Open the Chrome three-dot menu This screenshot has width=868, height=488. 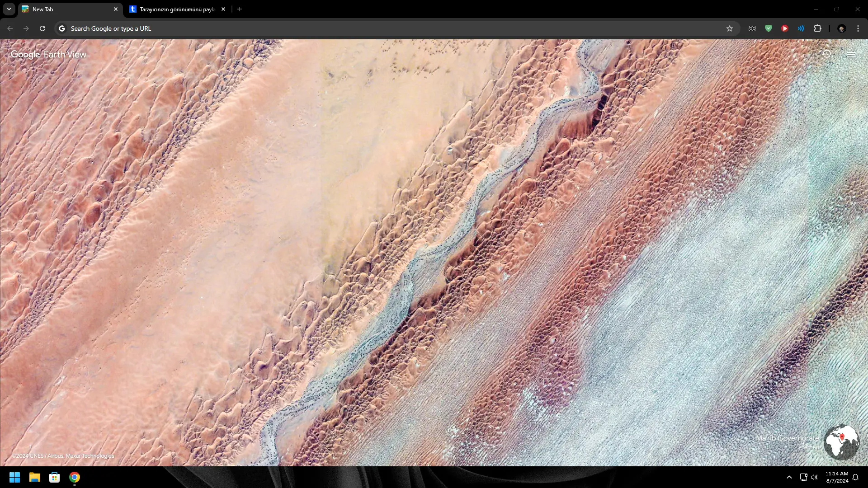coord(858,28)
